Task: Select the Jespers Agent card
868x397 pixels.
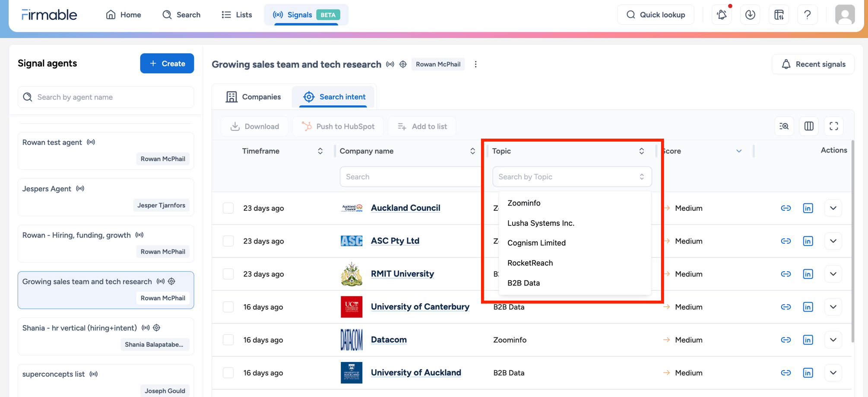Action: pyautogui.click(x=106, y=197)
